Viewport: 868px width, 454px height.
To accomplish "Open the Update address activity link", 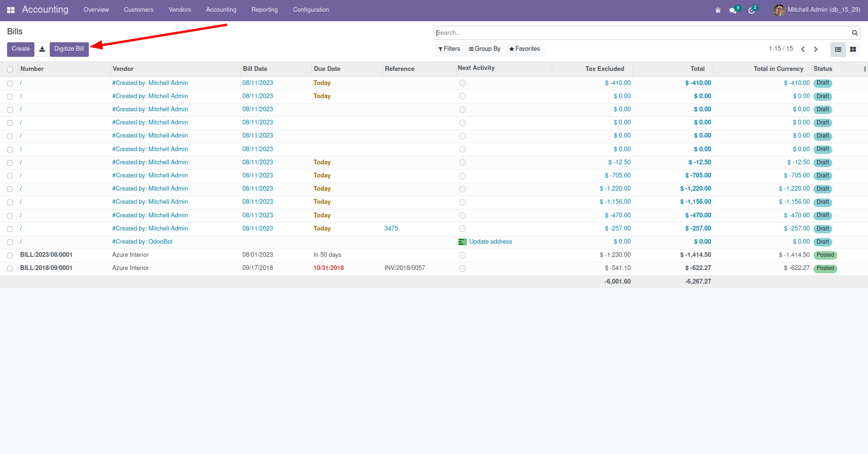I will (490, 242).
